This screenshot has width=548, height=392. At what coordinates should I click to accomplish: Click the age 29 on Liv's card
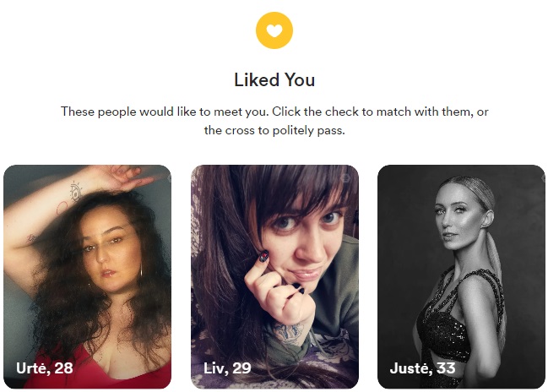[x=241, y=367]
